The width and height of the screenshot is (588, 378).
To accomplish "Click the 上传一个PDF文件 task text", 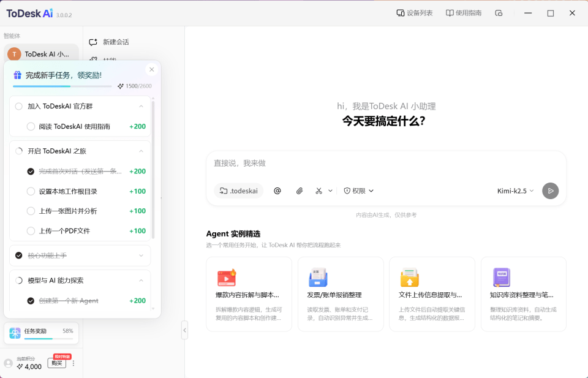I will coord(64,231).
